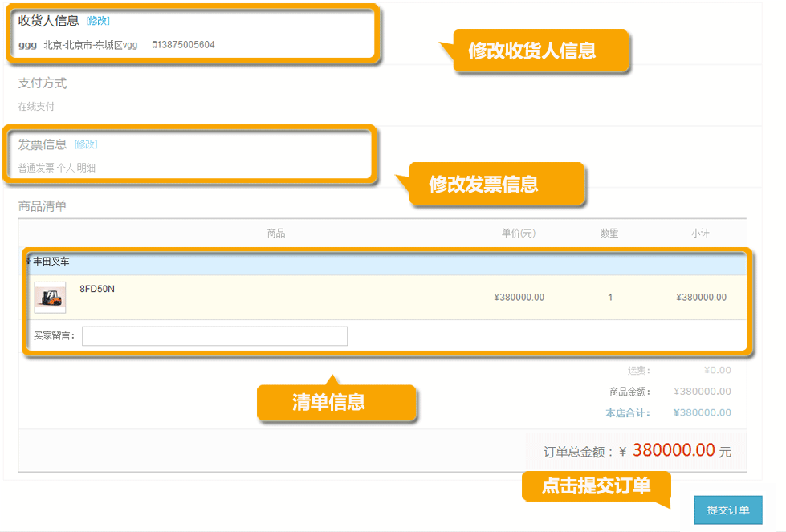
Task: Click address 北京-北京市-东城区vgg
Action: click(90, 45)
